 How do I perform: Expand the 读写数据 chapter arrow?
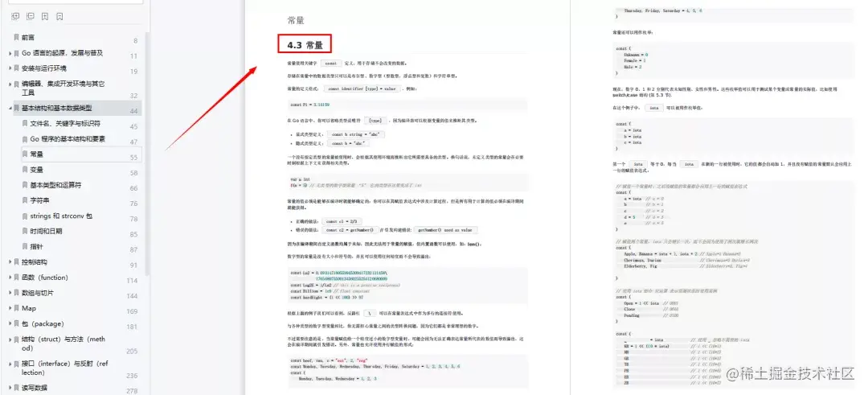[x=10, y=387]
